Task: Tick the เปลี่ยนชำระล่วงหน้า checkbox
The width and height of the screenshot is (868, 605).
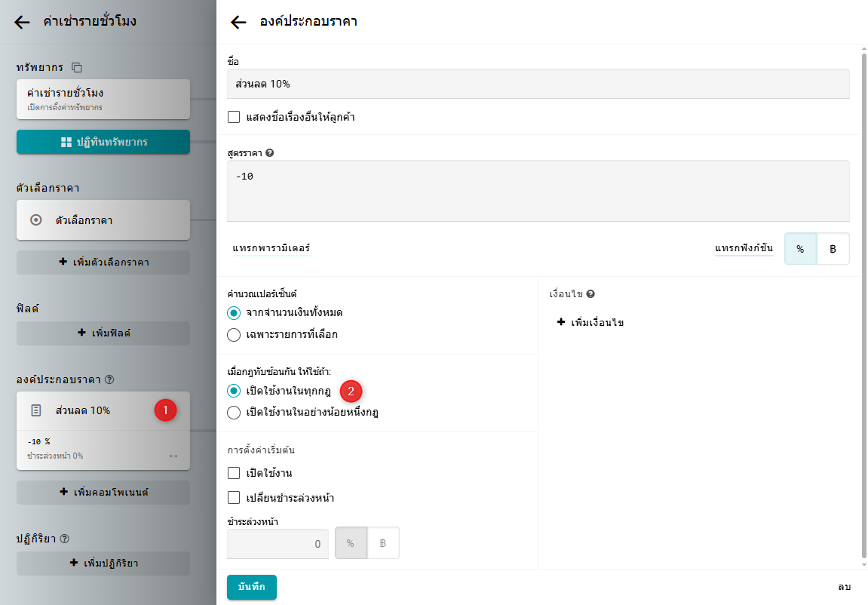Action: click(234, 498)
